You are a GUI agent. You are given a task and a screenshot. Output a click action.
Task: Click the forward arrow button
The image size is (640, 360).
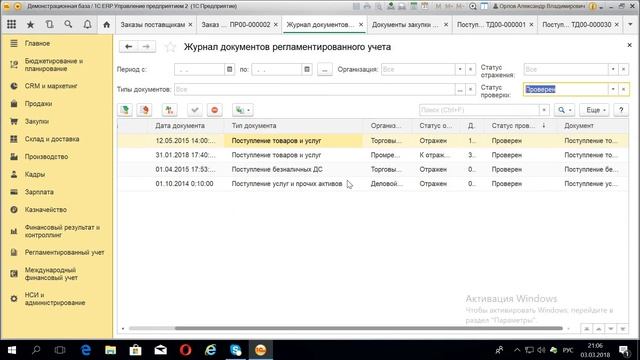click(x=146, y=47)
